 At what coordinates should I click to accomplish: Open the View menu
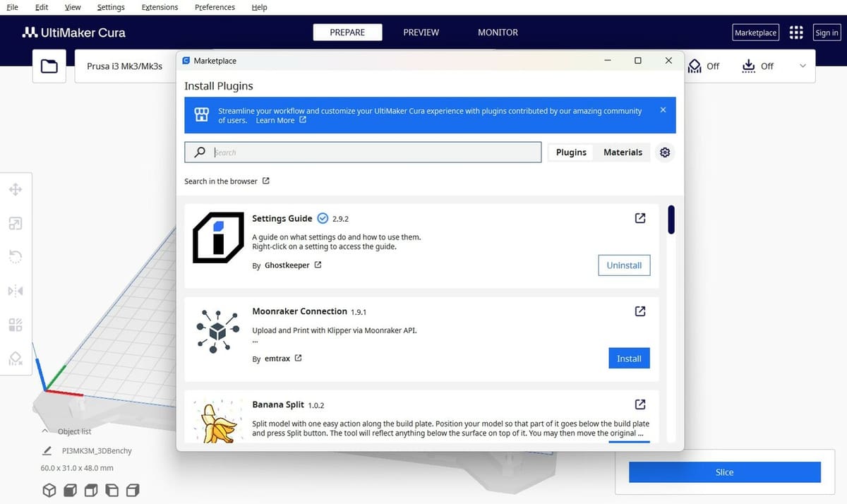pyautogui.click(x=73, y=7)
